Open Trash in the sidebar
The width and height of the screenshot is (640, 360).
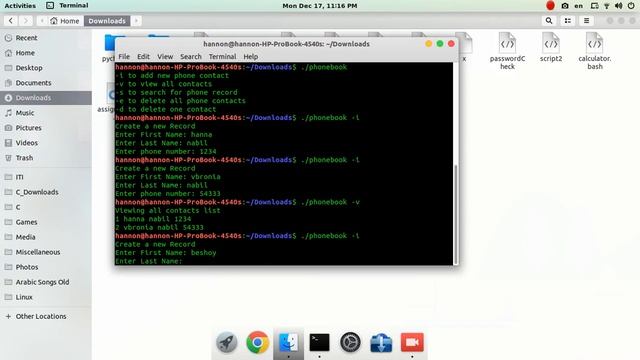(46, 158)
